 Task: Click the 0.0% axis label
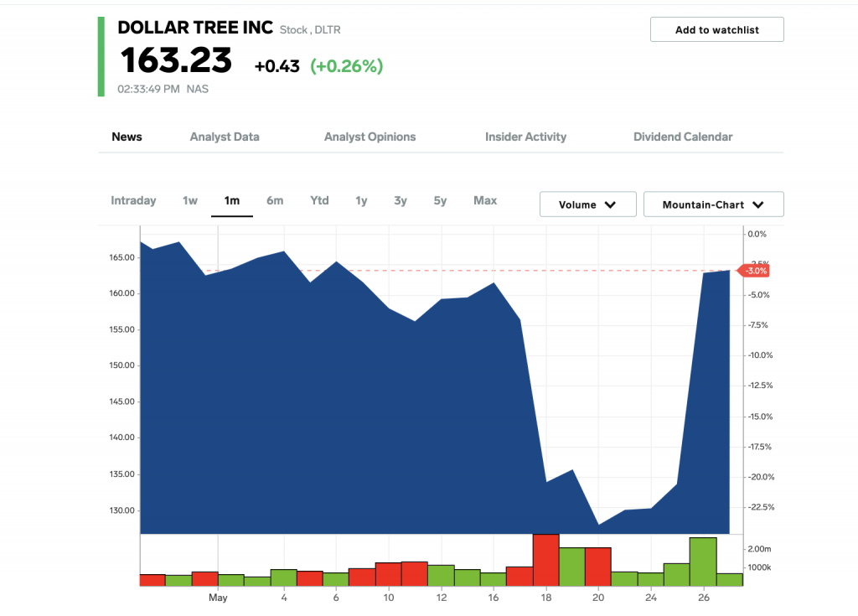click(757, 234)
